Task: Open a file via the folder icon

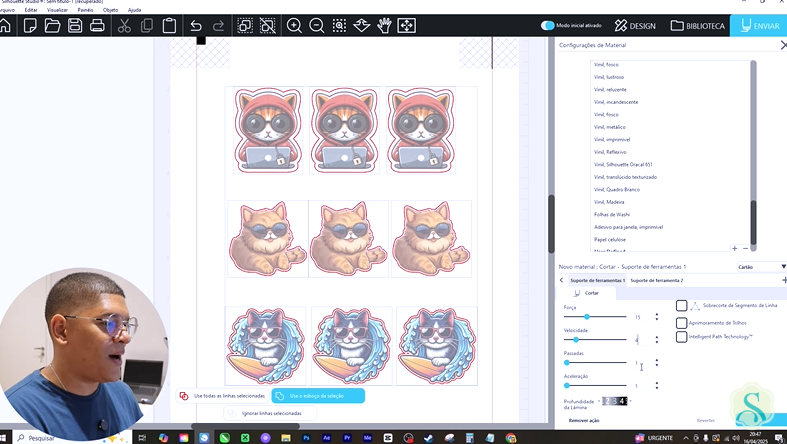Action: coord(52,25)
